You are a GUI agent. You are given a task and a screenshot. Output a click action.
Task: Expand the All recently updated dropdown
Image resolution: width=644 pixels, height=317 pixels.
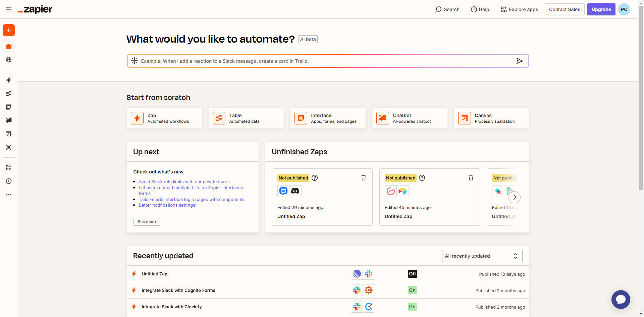pos(482,256)
